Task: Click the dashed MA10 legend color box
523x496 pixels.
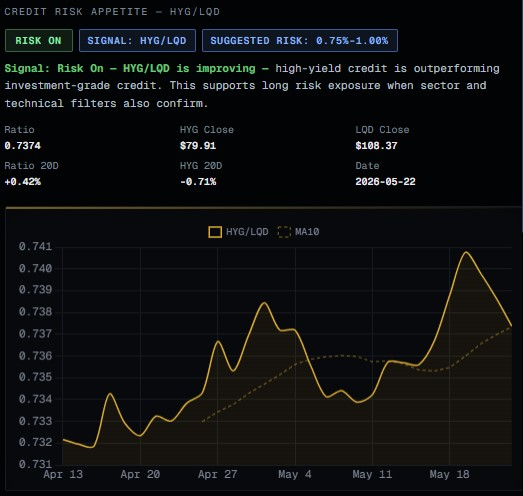Action: point(284,232)
